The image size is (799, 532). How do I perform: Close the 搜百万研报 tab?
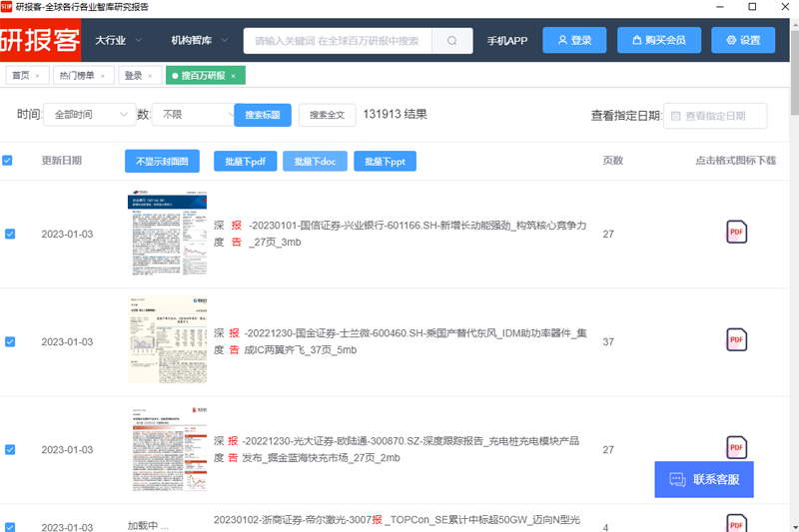point(233,76)
